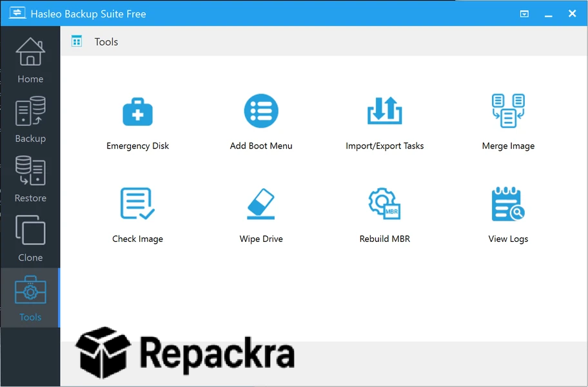Click the Add Boot Menu label
588x387 pixels.
[261, 146]
